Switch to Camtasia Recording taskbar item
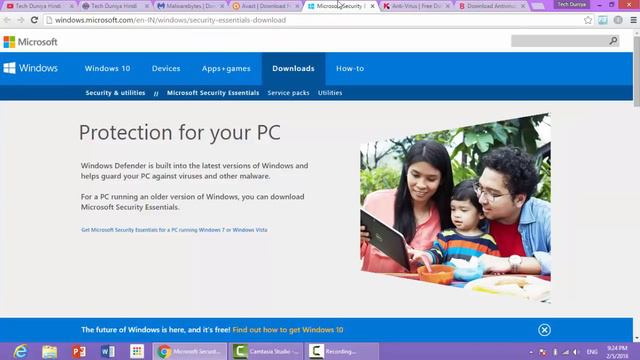The width and height of the screenshot is (640, 360). click(x=342, y=351)
